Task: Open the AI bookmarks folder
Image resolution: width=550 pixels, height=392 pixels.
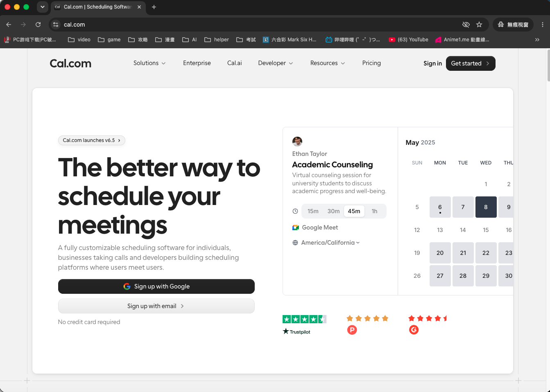Action: tap(190, 40)
